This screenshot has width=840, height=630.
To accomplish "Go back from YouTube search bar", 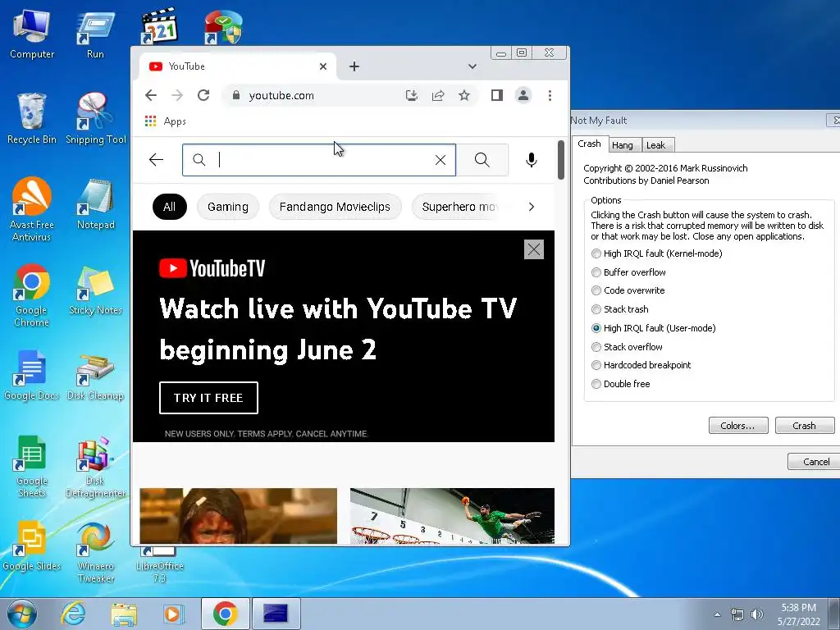I will pyautogui.click(x=156, y=160).
